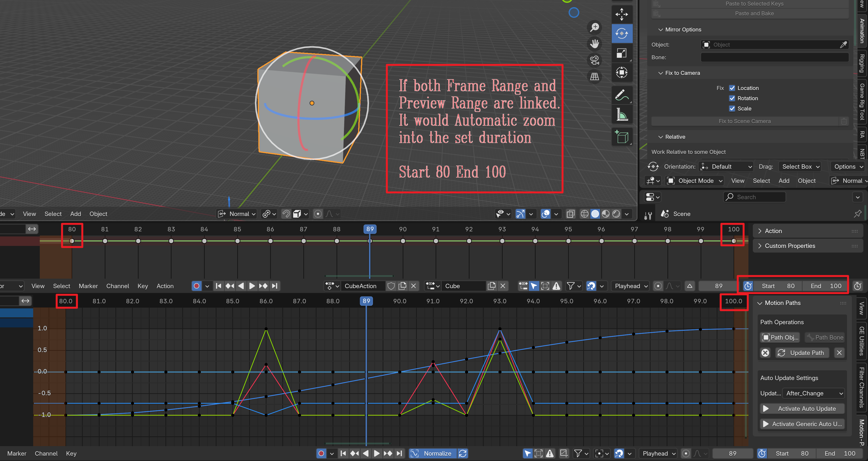Click eyedropper next to Object field
The height and width of the screenshot is (461, 868).
(843, 44)
